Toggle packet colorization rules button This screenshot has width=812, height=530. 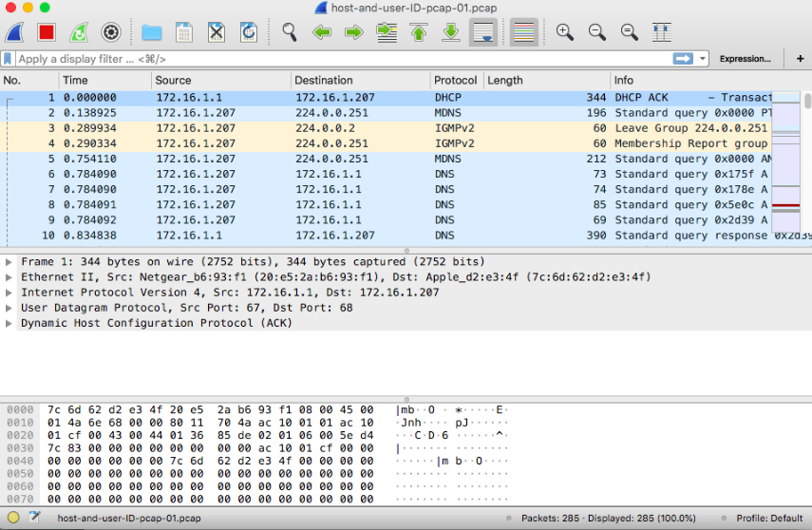523,32
